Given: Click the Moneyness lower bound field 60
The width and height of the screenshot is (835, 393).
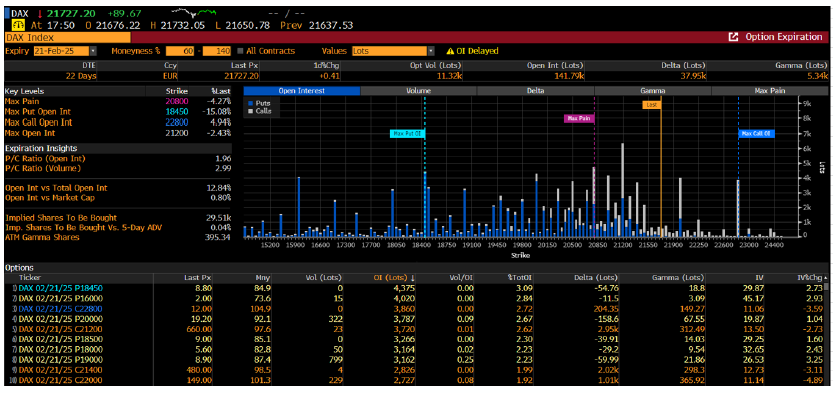Looking at the screenshot, I should (x=180, y=51).
